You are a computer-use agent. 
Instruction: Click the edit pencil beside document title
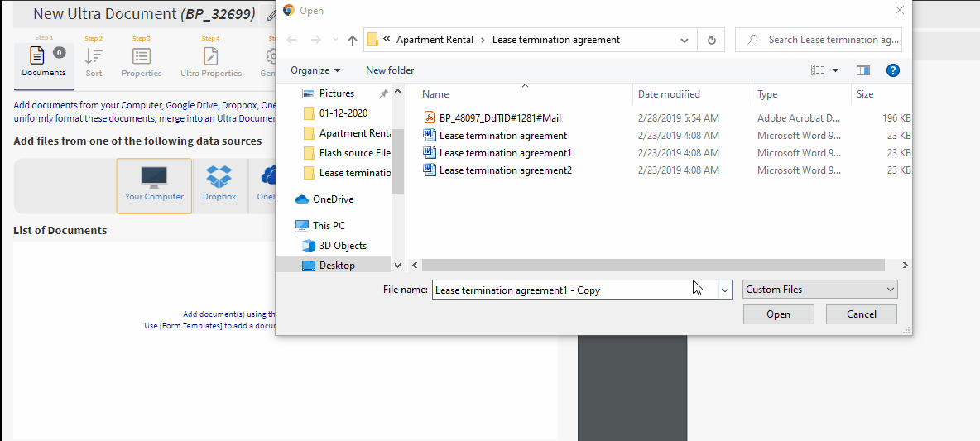point(270,14)
